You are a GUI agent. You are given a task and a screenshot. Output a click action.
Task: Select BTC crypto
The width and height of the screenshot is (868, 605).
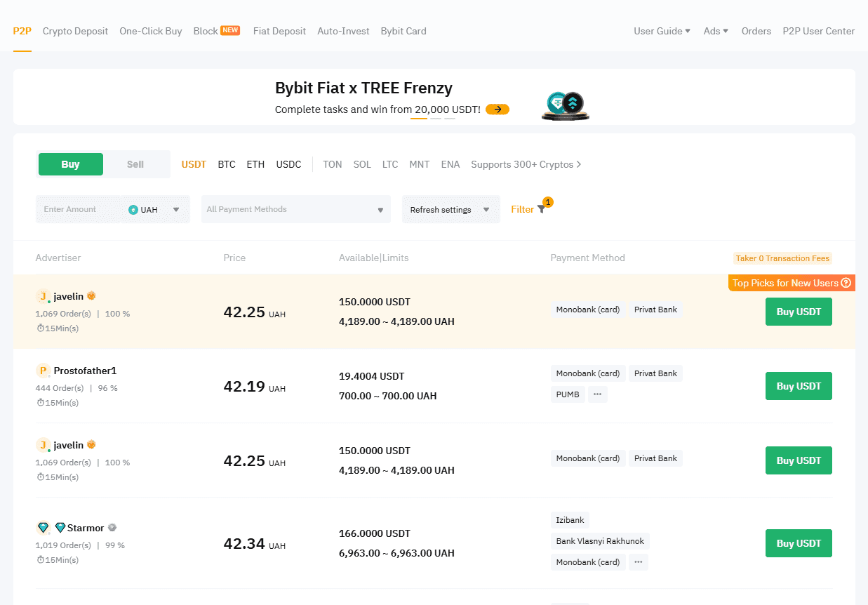pyautogui.click(x=227, y=164)
